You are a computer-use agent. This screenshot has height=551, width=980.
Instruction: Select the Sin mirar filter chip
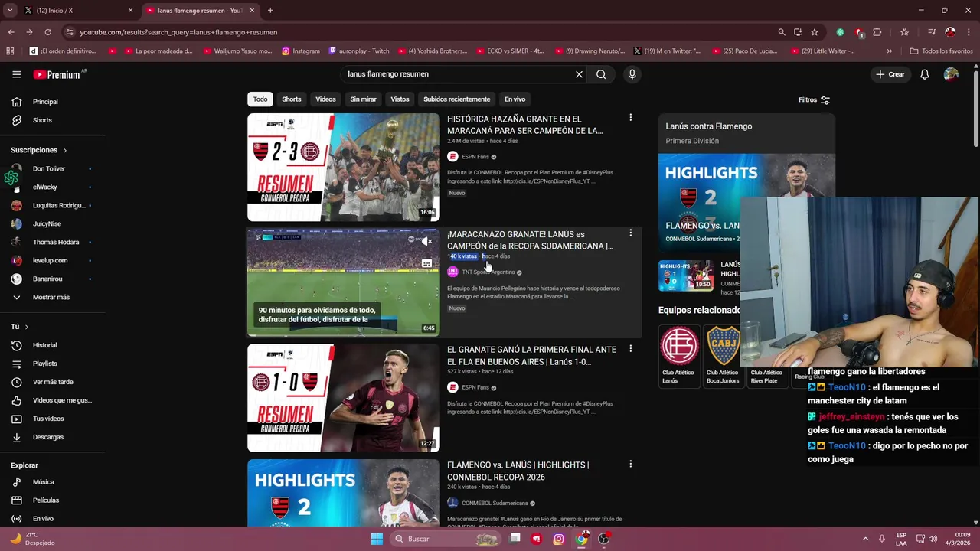(363, 99)
